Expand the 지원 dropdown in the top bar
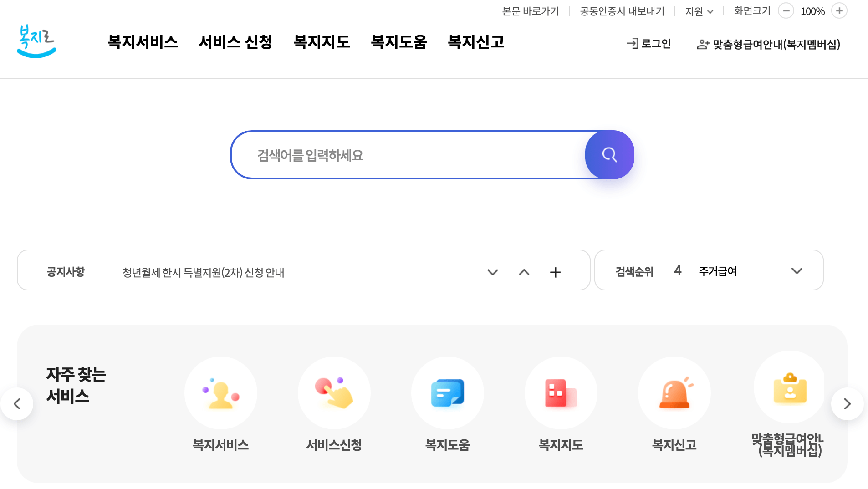Screen dimensions: 868x489 [x=699, y=11]
